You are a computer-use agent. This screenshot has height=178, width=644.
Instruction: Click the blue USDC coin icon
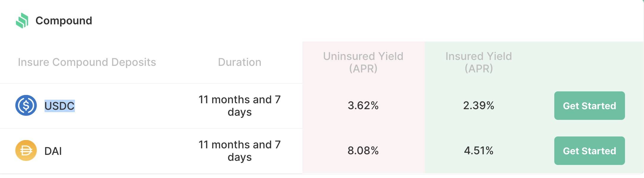coord(26,105)
